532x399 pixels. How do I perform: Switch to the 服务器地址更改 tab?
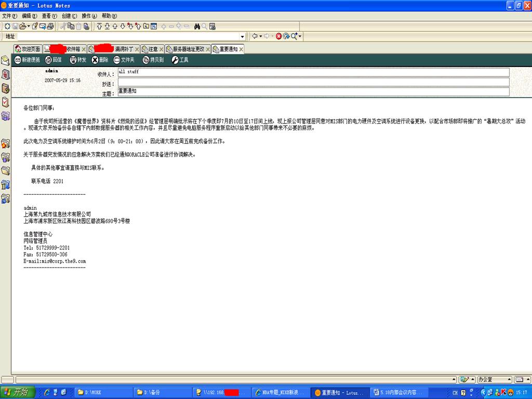(185, 49)
